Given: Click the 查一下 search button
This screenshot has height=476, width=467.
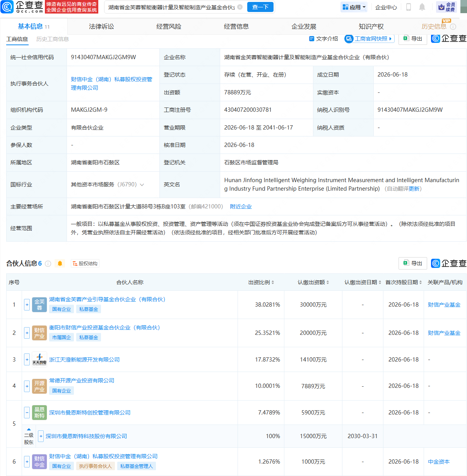Looking at the screenshot, I should click(x=260, y=7).
